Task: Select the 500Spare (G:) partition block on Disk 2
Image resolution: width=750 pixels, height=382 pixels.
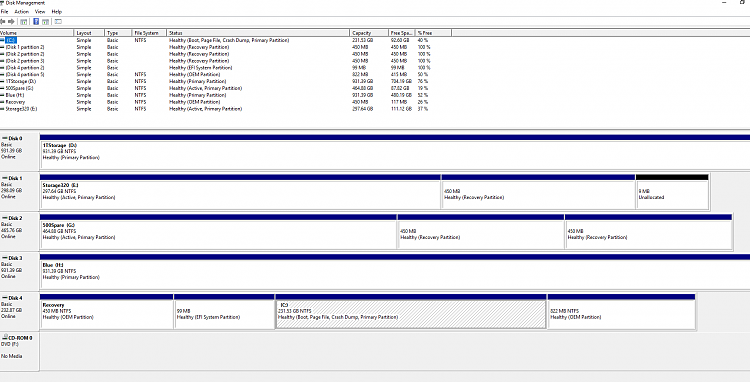Action: [219, 231]
